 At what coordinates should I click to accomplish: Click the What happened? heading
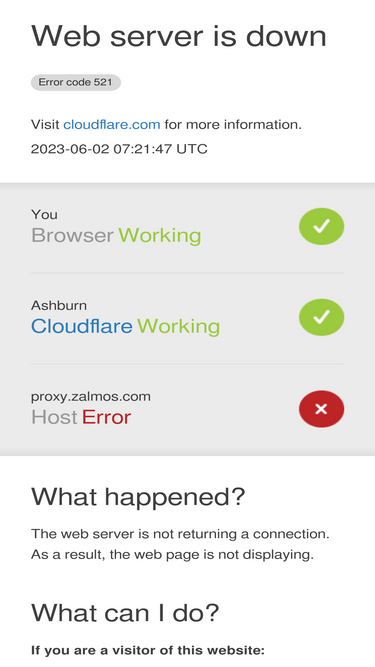coord(138,496)
